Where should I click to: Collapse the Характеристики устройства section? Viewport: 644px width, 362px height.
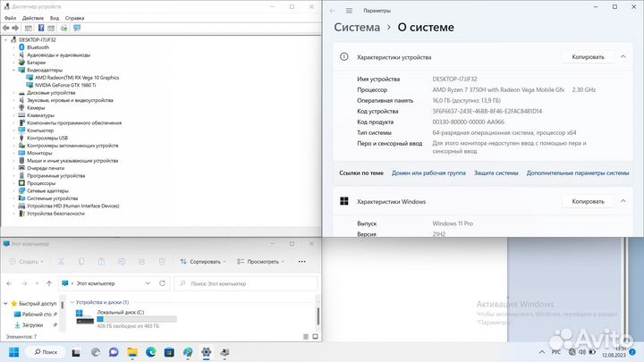(x=622, y=56)
